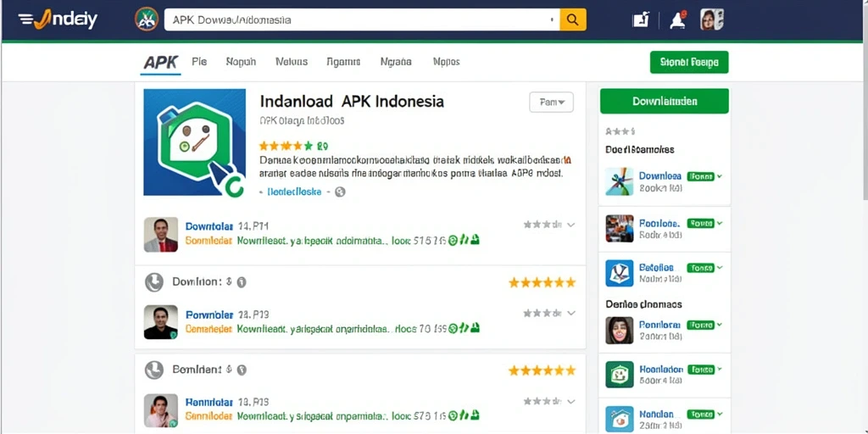Expand the green chevron next to Ponnloa tag
Screen dimensions: 868x434
point(720,223)
